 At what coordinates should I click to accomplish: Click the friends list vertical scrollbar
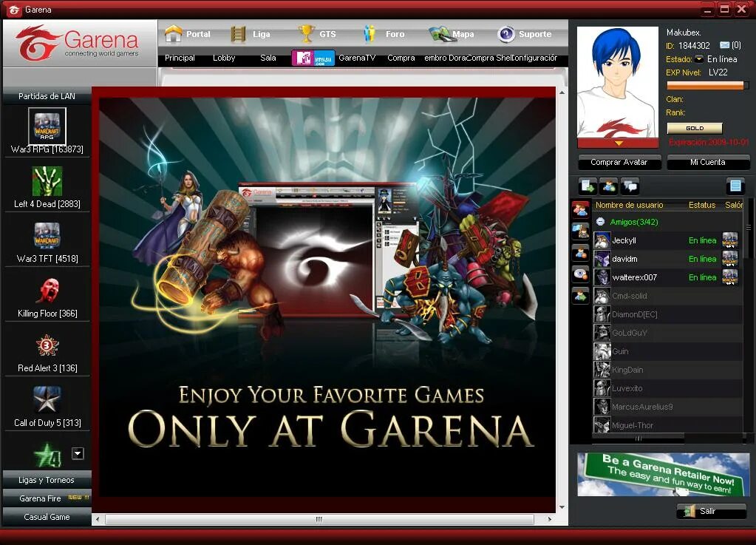click(x=750, y=227)
